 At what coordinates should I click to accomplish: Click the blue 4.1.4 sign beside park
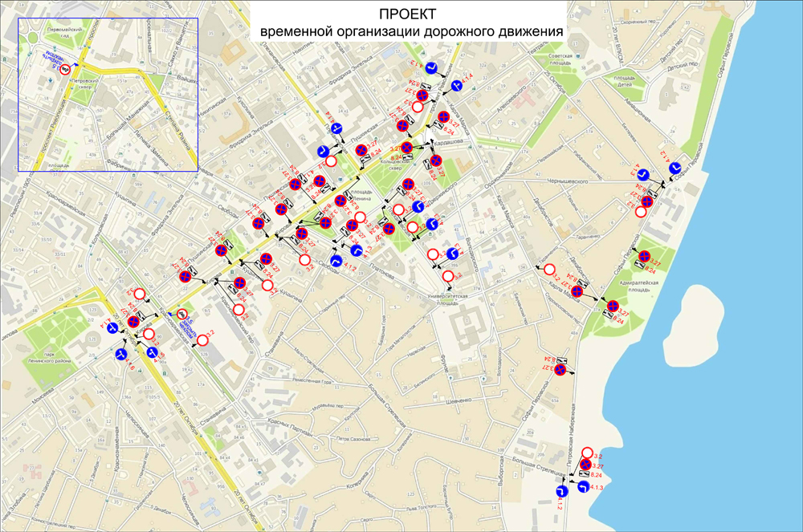pyautogui.click(x=112, y=327)
